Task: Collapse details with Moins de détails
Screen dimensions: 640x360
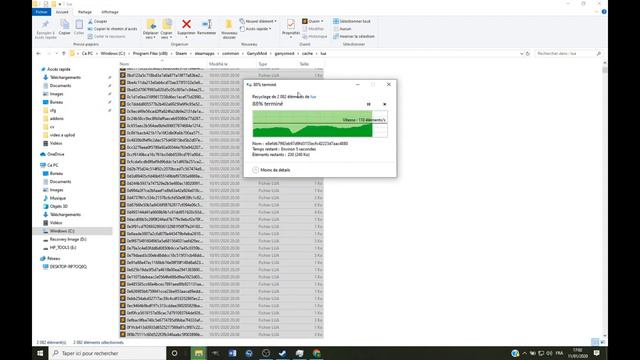Action: [271, 170]
